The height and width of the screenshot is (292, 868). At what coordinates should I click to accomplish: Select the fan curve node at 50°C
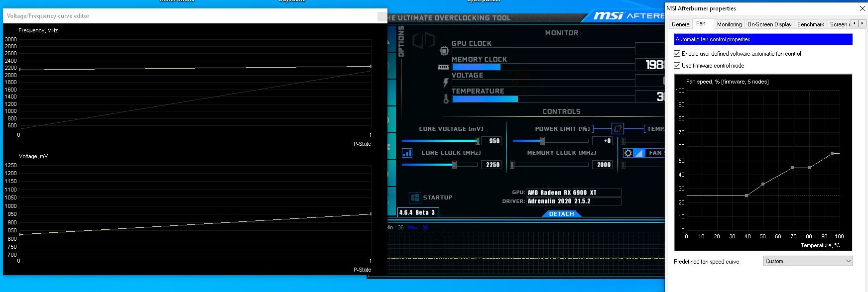point(763,184)
